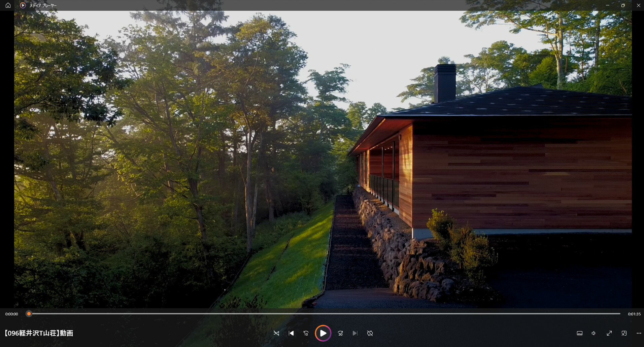
Task: Open subtitles and captions menu
Action: [x=580, y=333]
